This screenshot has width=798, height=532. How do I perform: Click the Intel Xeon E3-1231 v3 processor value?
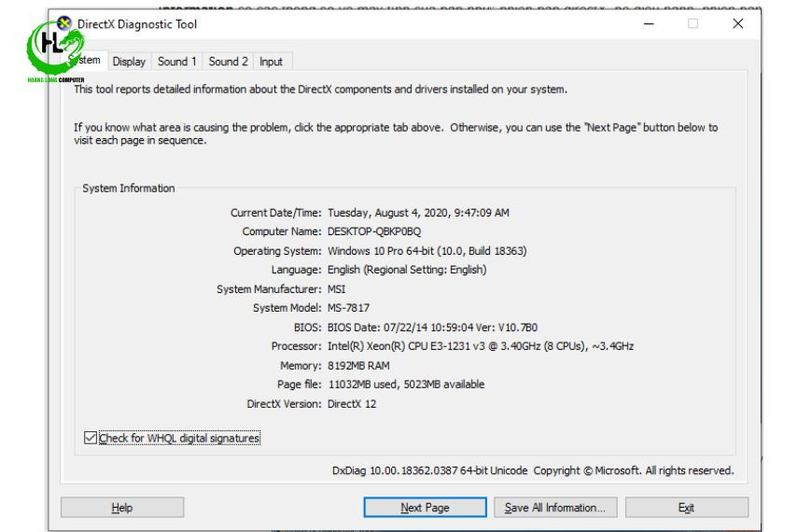[481, 346]
